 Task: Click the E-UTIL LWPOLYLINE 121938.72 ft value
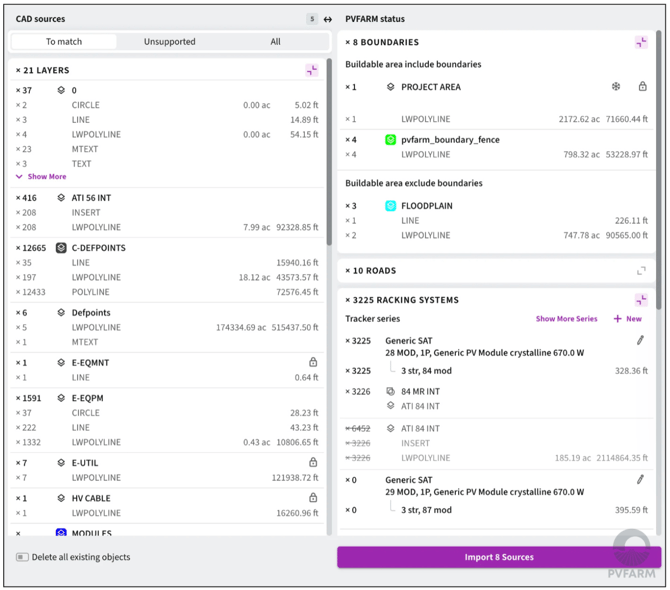coord(295,478)
